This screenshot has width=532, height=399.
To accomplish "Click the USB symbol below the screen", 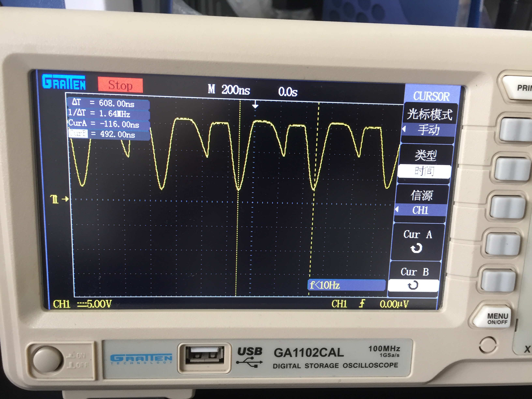I will [x=249, y=362].
